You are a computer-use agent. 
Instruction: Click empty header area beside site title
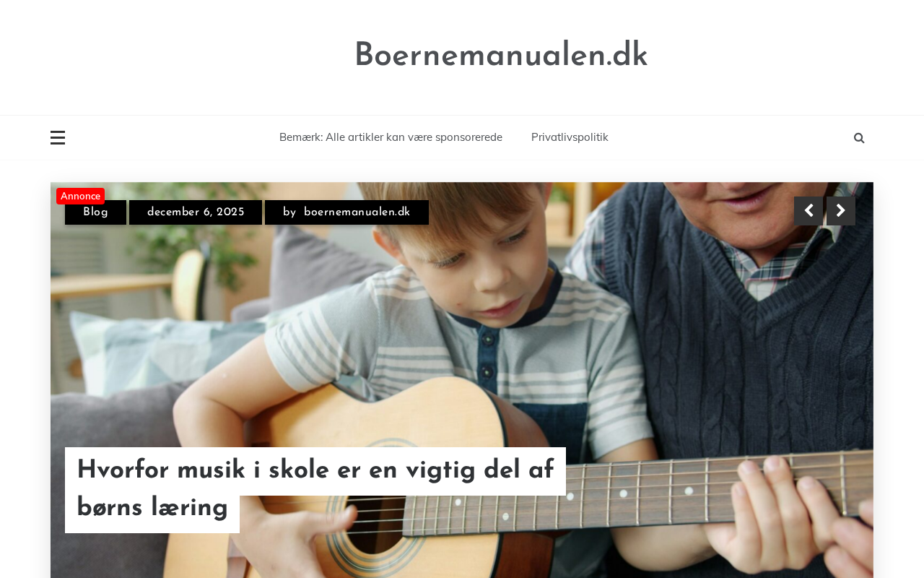180,56
